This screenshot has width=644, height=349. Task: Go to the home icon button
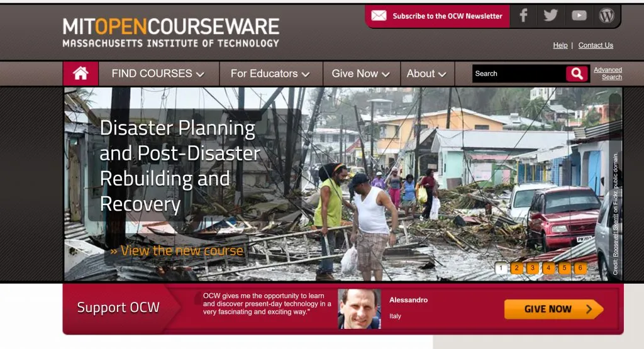coord(80,74)
